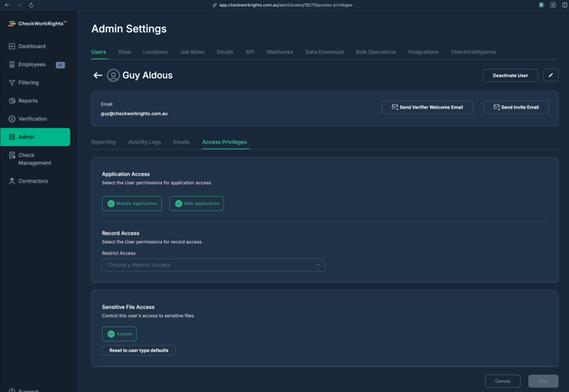
Task: Click the Save button
Action: (544, 381)
